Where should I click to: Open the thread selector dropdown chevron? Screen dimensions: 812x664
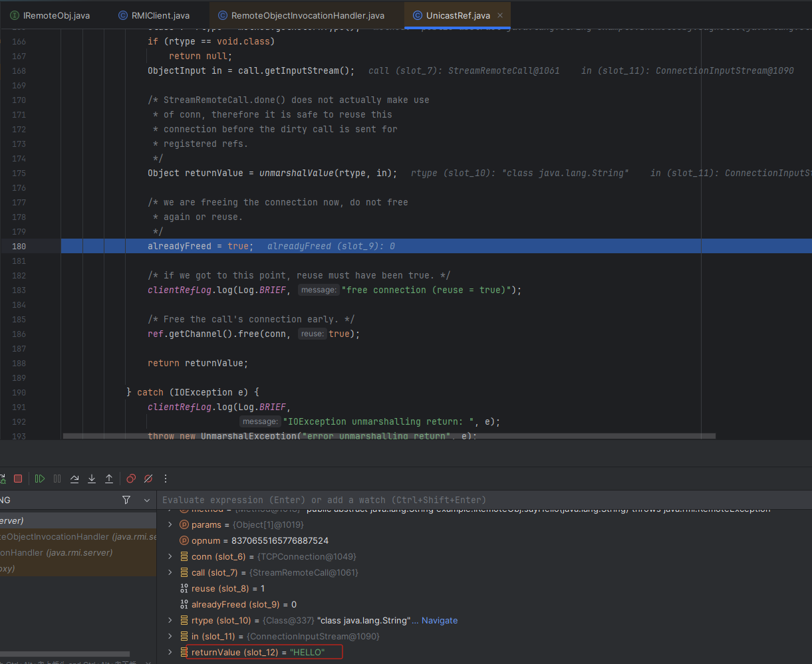[147, 500]
